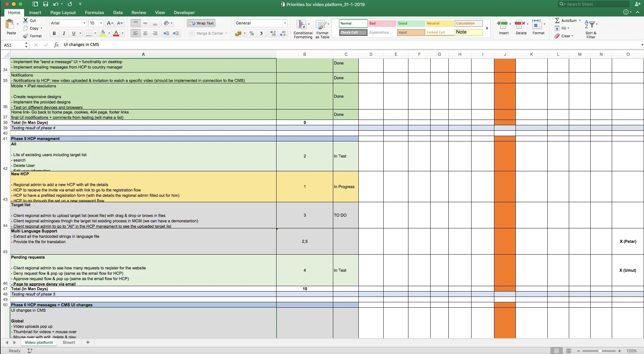Toggle underline formatting

[x=74, y=33]
